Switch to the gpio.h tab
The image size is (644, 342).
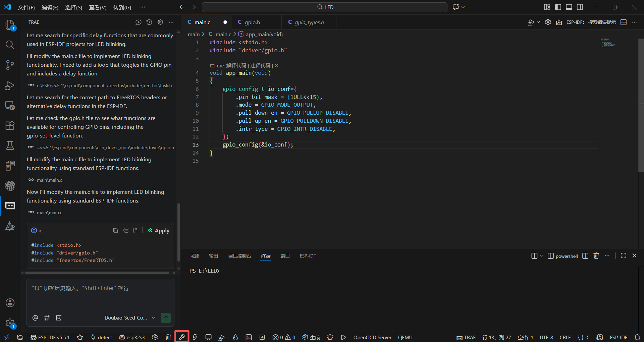point(252,22)
